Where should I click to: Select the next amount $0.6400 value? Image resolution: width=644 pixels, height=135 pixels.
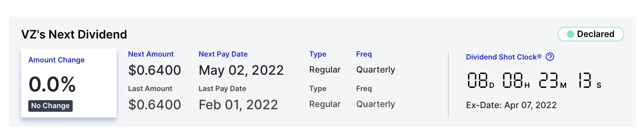154,70
